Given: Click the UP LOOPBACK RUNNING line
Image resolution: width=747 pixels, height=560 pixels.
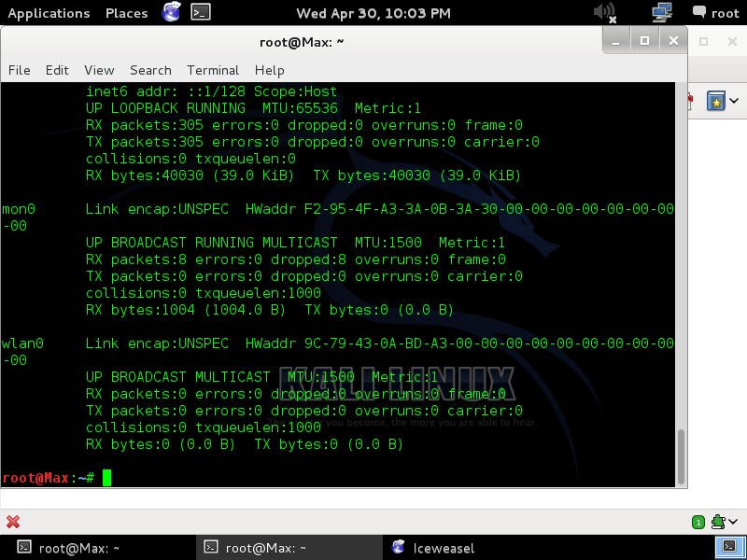Looking at the screenshot, I should tap(253, 108).
